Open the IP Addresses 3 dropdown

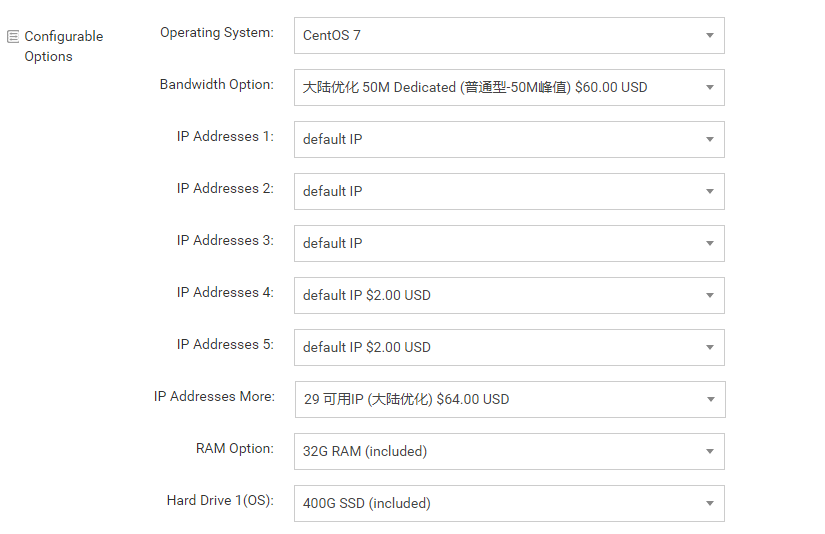[508, 243]
